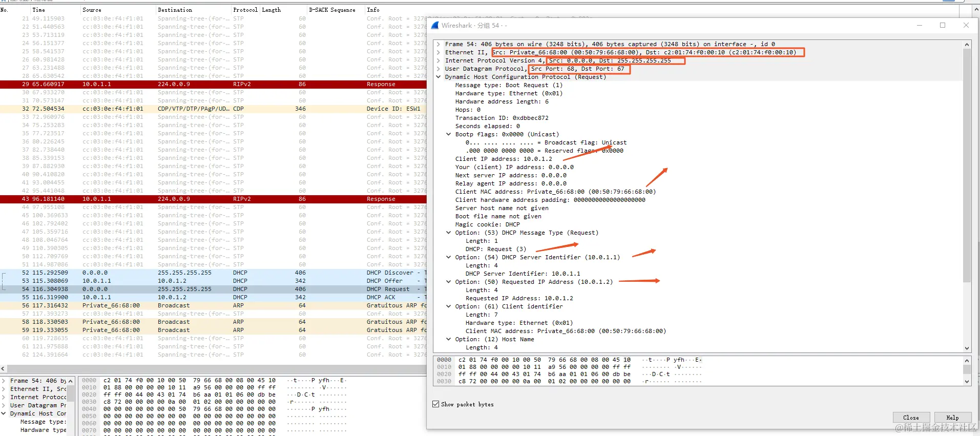
Task: Select packet 32 CDP Device ID row
Action: click(213, 109)
